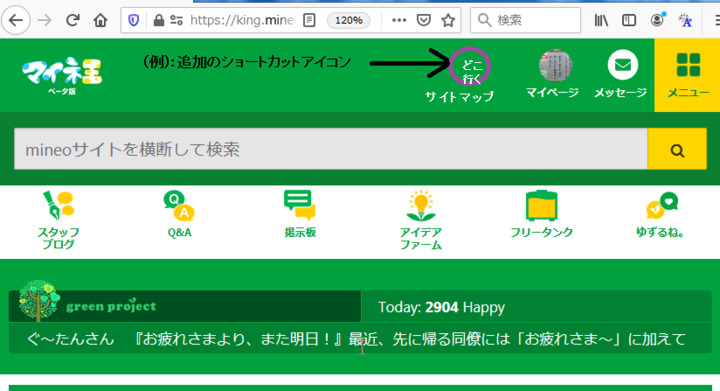The image size is (720, 391).
Task: Click the address bar URL text
Action: click(242, 20)
